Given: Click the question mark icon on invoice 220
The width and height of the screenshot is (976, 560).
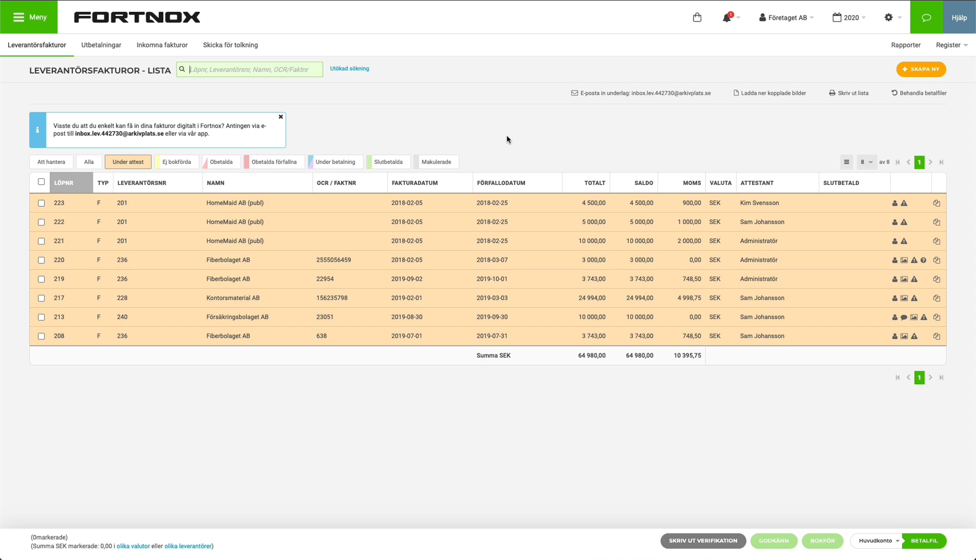Looking at the screenshot, I should (x=924, y=260).
